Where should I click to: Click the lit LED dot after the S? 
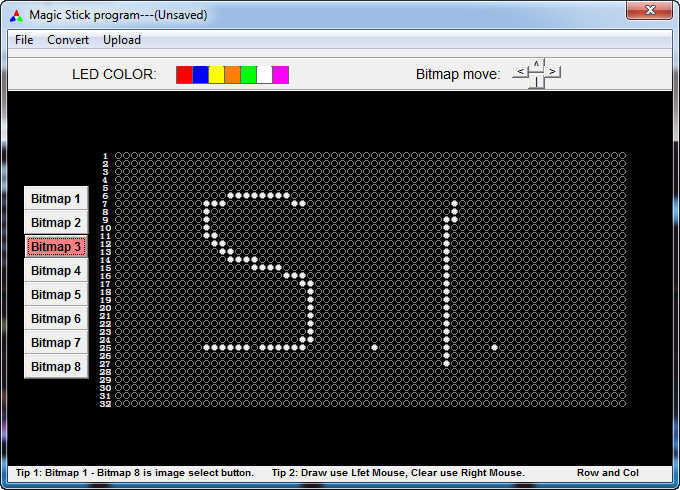(374, 347)
